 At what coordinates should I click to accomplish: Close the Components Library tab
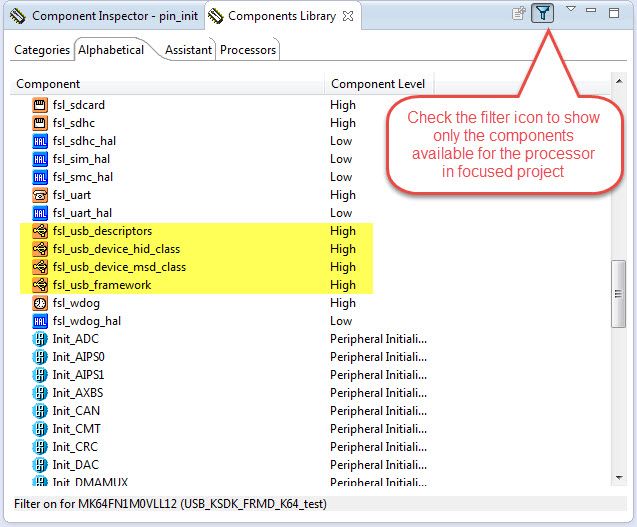pos(348,16)
